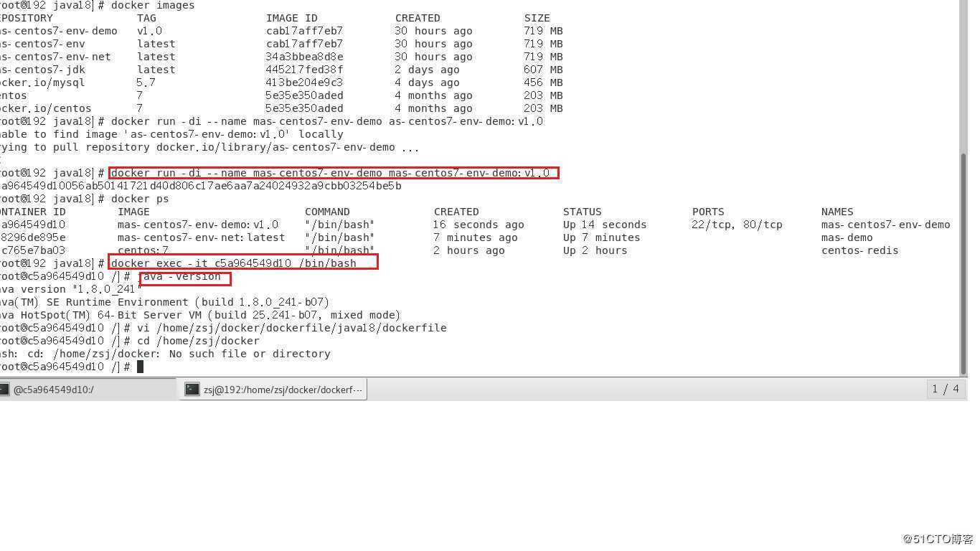This screenshot has height=551, width=980.
Task: Switch to the @c5a964549d10:/ terminal taskbar entry
Action: click(88, 390)
